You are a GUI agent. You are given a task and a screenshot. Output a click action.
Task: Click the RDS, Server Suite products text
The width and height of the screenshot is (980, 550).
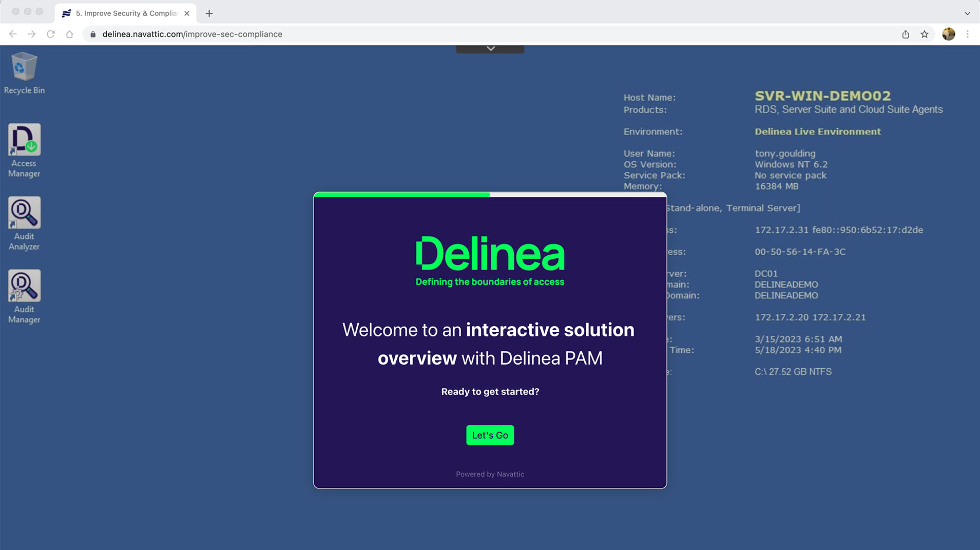[x=849, y=109]
